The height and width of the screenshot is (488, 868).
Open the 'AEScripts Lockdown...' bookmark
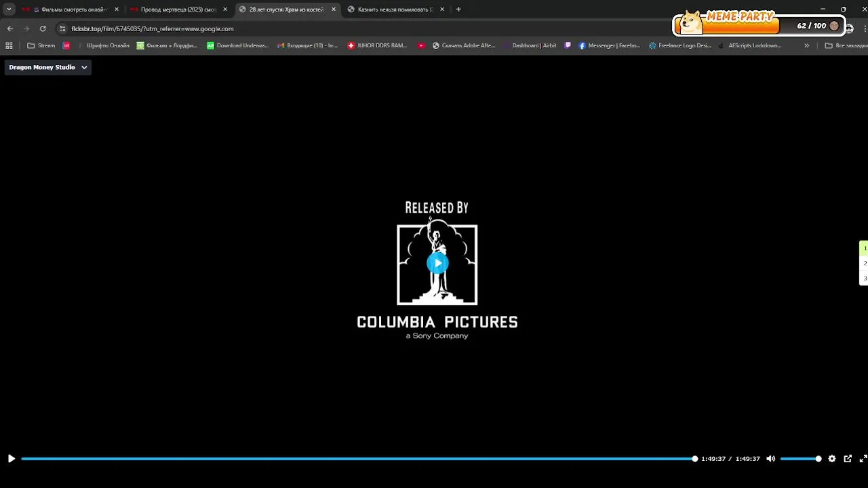[750, 45]
